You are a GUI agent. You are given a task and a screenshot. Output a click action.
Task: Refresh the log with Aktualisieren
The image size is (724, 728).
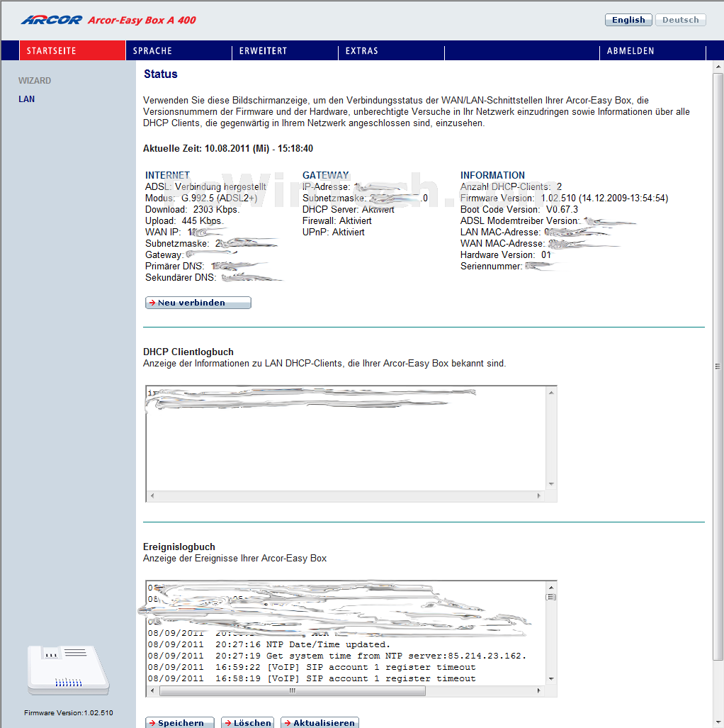[x=319, y=723]
